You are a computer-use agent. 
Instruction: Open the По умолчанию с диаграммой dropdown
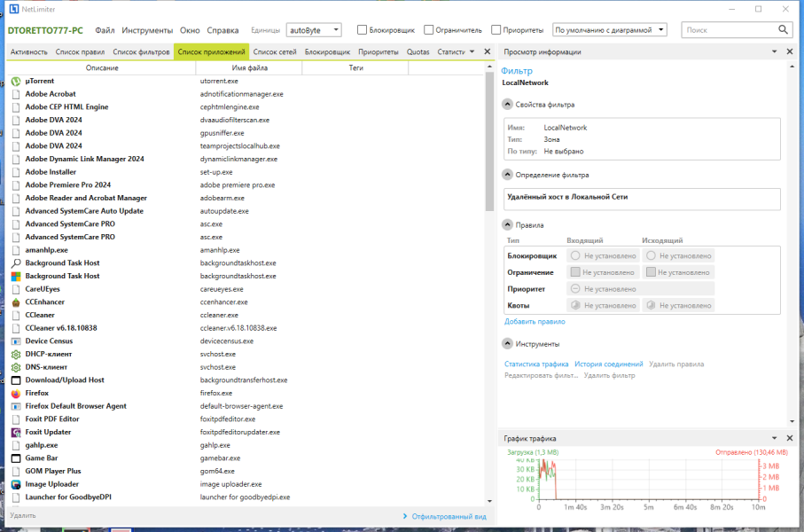pos(609,30)
